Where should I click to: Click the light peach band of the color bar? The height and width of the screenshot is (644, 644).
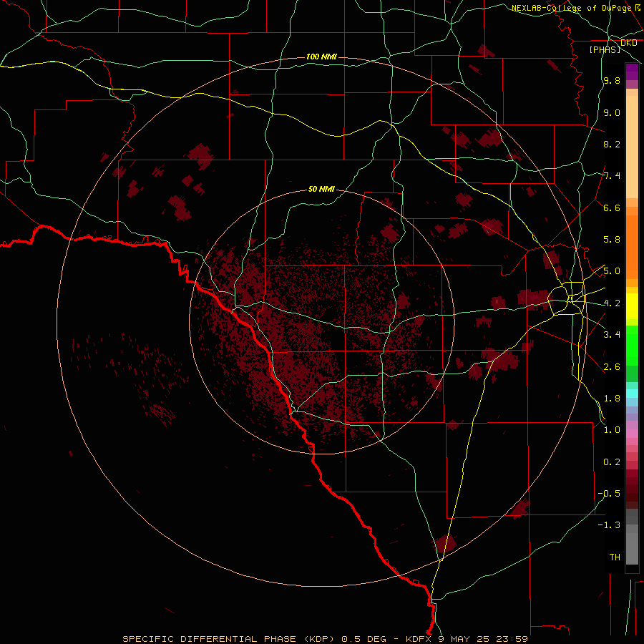coord(632,147)
